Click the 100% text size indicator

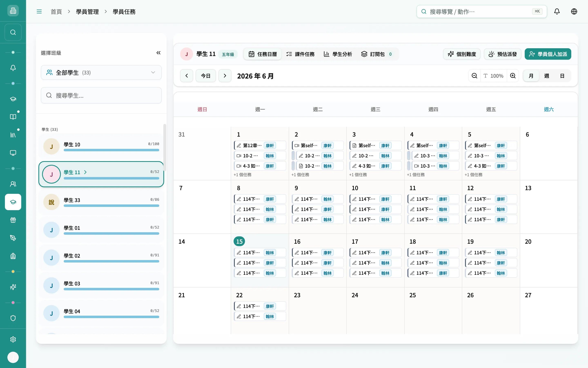click(x=493, y=76)
